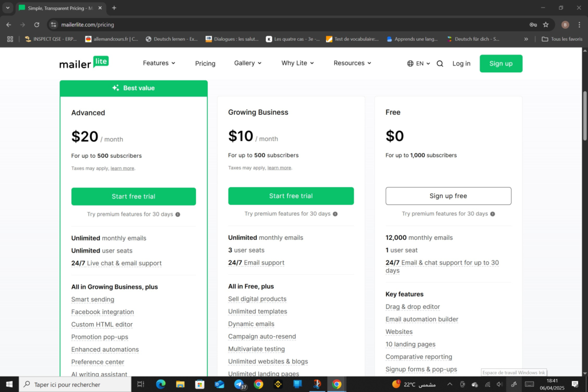The height and width of the screenshot is (392, 588).
Task: Show more bookmarks chevron
Action: [526, 39]
